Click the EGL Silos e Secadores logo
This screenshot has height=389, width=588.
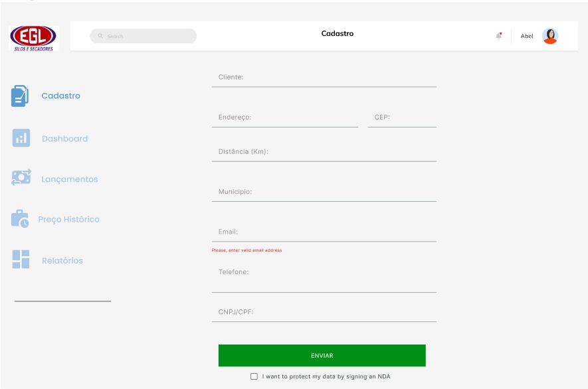coord(34,39)
